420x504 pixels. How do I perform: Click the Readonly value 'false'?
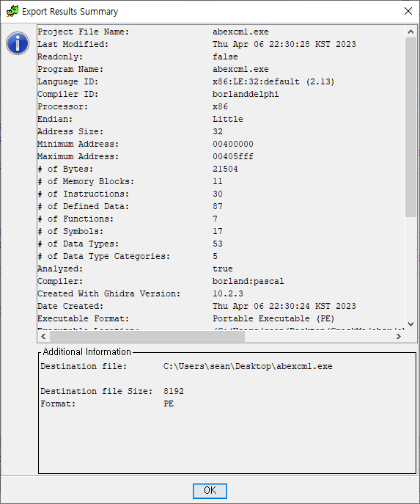pyautogui.click(x=225, y=57)
